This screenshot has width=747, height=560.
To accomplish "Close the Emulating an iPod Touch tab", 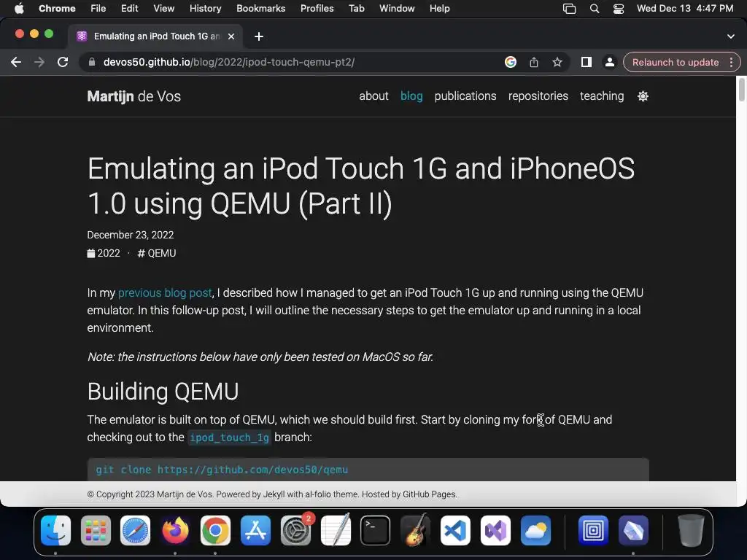I will (231, 36).
